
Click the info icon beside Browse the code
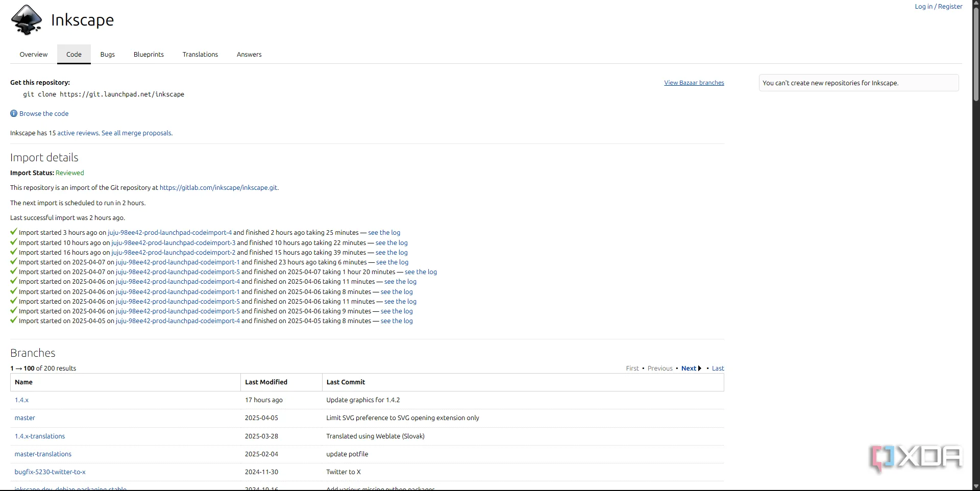pos(14,113)
